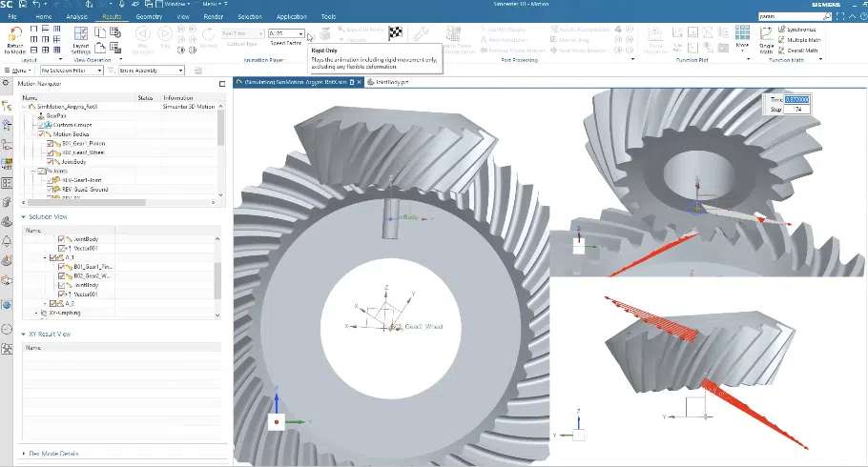868x467 pixels.
Task: Collapse the XY Result View section
Action: (23, 335)
